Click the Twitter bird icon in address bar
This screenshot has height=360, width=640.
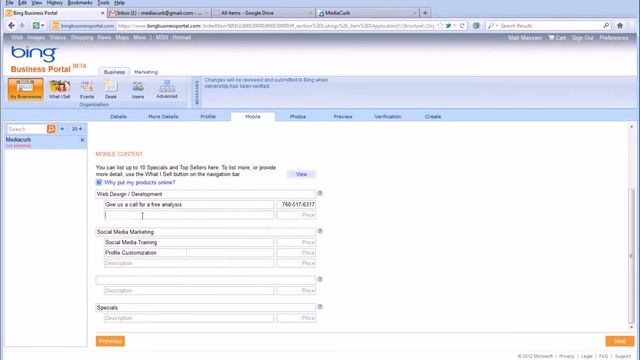pos(448,26)
